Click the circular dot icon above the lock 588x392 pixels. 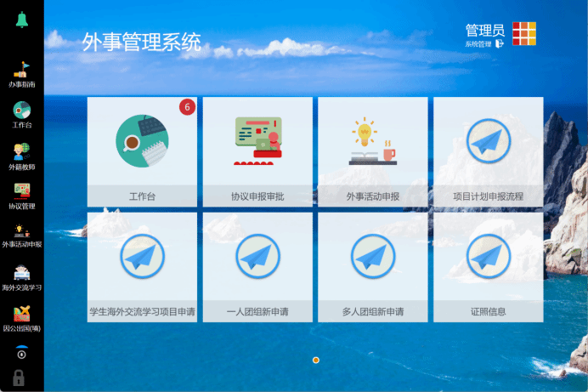(21, 352)
